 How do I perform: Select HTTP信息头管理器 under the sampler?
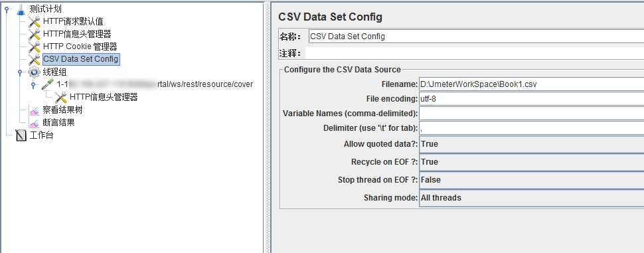(x=104, y=98)
